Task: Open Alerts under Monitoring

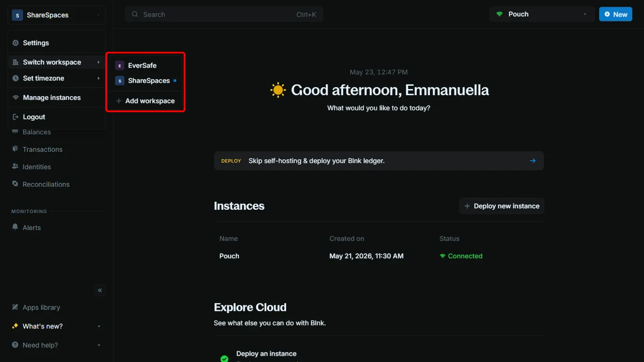Action: [x=32, y=228]
